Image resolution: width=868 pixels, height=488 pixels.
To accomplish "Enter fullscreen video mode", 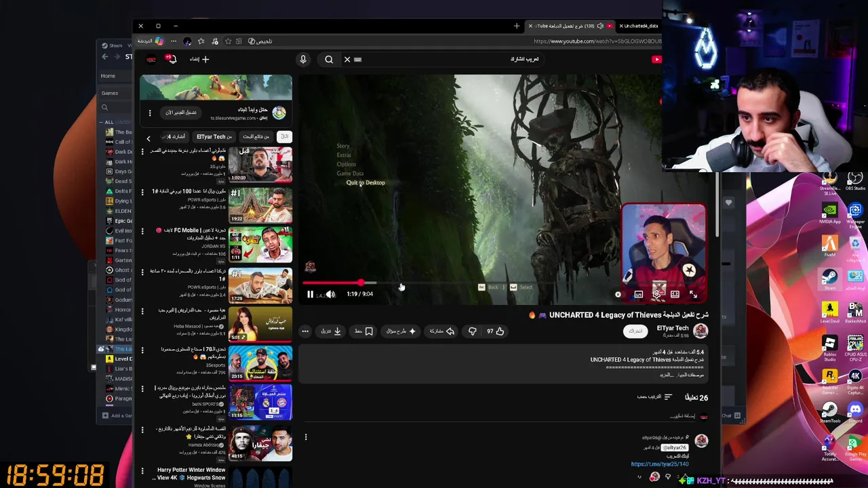I will point(693,294).
